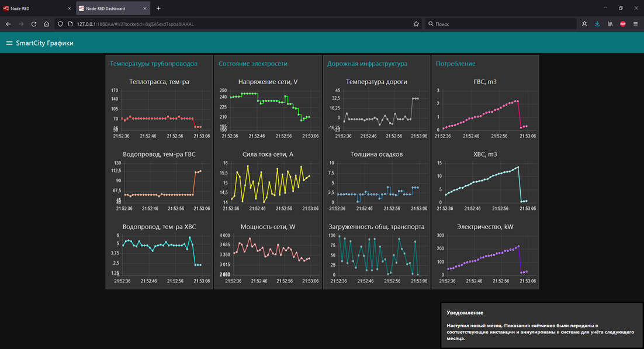The width and height of the screenshot is (644, 349).
Task: Open the SmartCity dashboard navigation menu
Action: [x=9, y=43]
